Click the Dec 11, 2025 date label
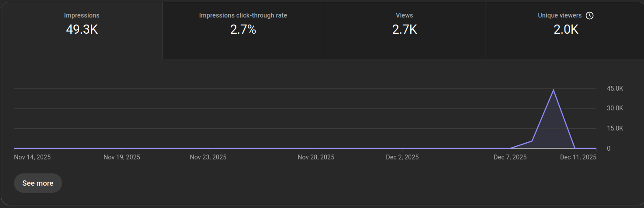This screenshot has width=644, height=208. pyautogui.click(x=578, y=157)
